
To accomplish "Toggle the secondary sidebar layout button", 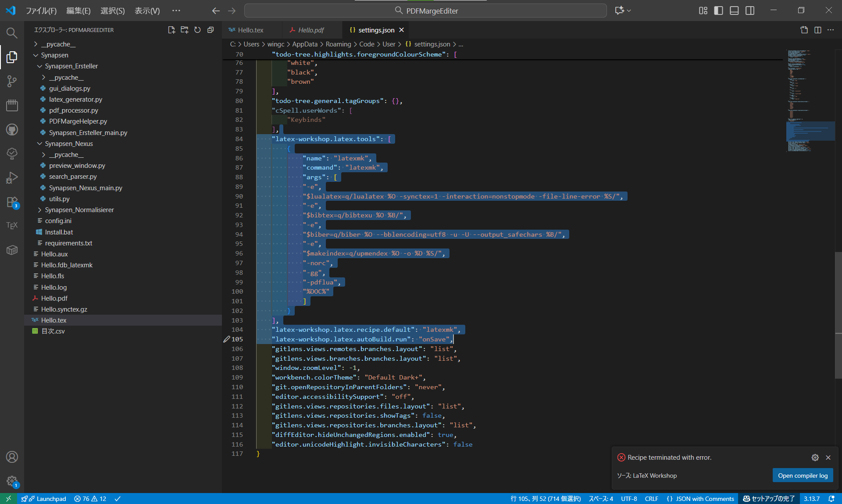I will pyautogui.click(x=750, y=11).
